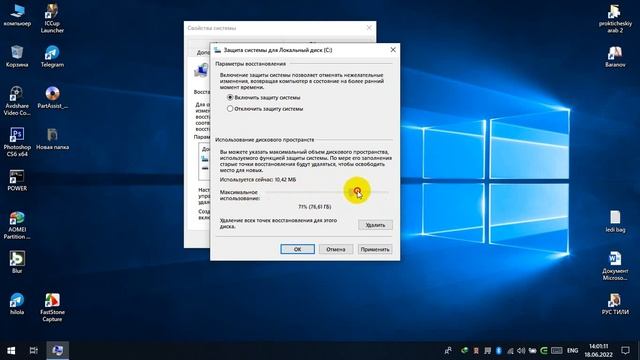Open the компьютер desktop icon

pos(17,15)
